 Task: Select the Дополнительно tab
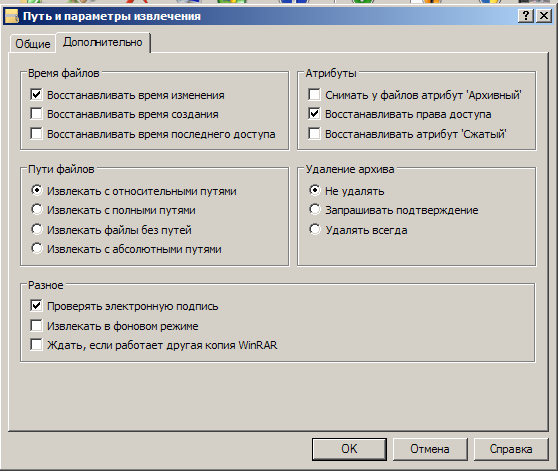[x=103, y=42]
